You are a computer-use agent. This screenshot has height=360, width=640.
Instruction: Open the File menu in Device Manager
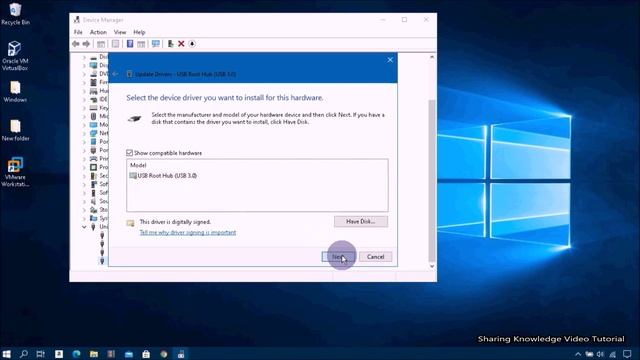(78, 32)
